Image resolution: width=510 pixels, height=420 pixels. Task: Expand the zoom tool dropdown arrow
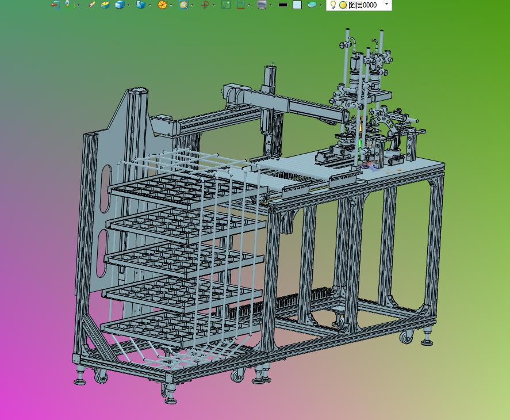[192, 5]
